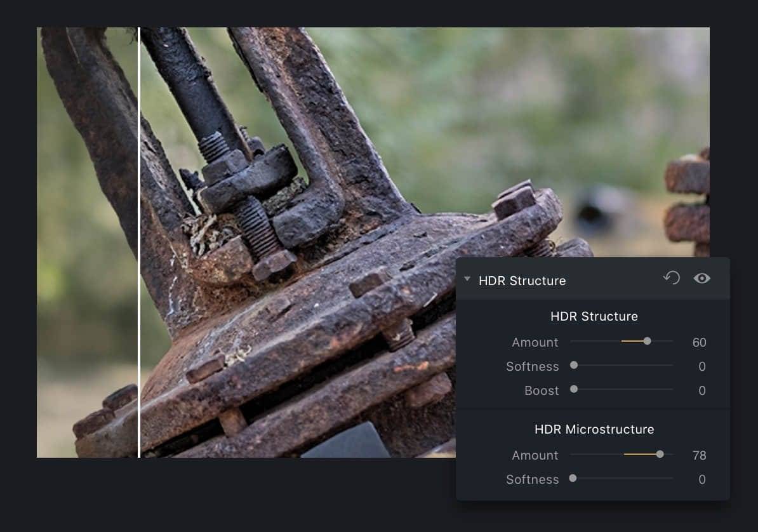Click the HDR Structure panel header title
Screen dimensions: 758x532
522,281
